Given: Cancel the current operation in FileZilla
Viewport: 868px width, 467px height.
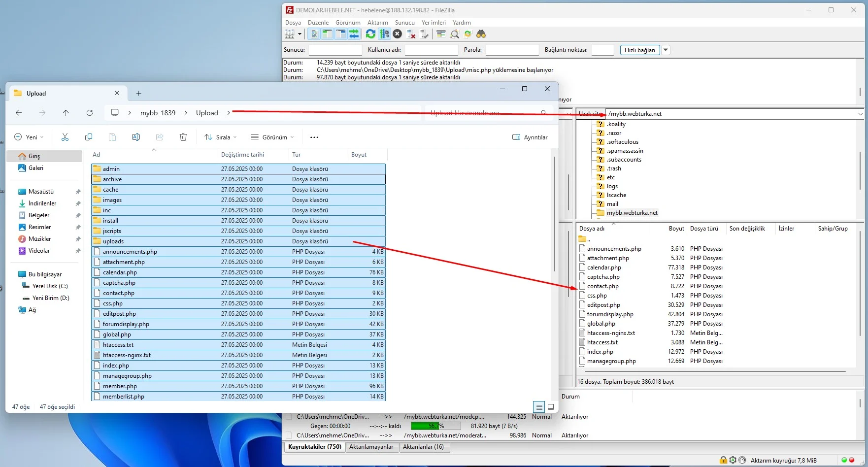Looking at the screenshot, I should 398,34.
